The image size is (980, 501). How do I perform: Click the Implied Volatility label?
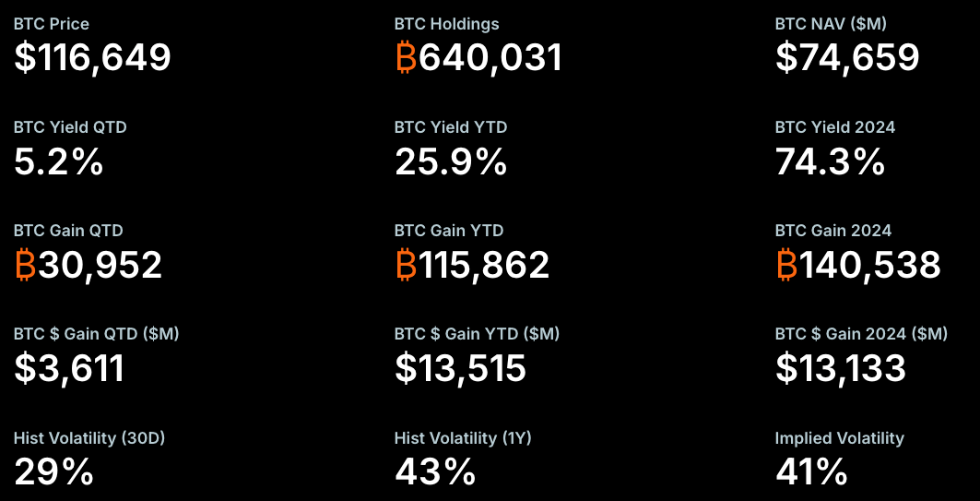pyautogui.click(x=840, y=438)
